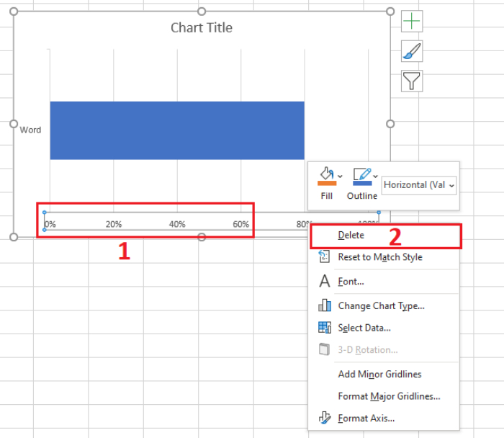Open the Horizontal (Val chart element dropdown

[x=419, y=185]
